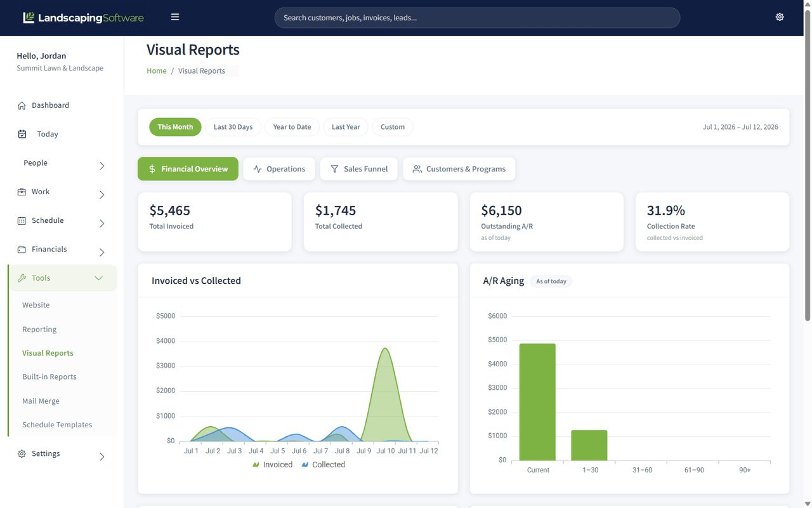Open the settings gear in top bar
The height and width of the screenshot is (508, 812).
780,17
